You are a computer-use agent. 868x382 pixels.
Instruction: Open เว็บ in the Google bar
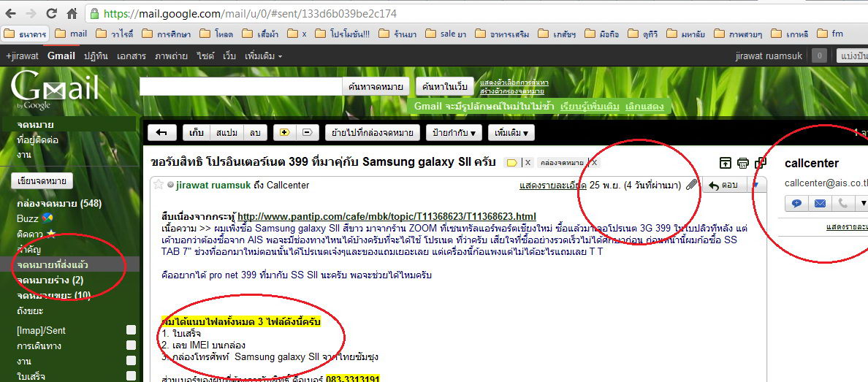tap(229, 56)
